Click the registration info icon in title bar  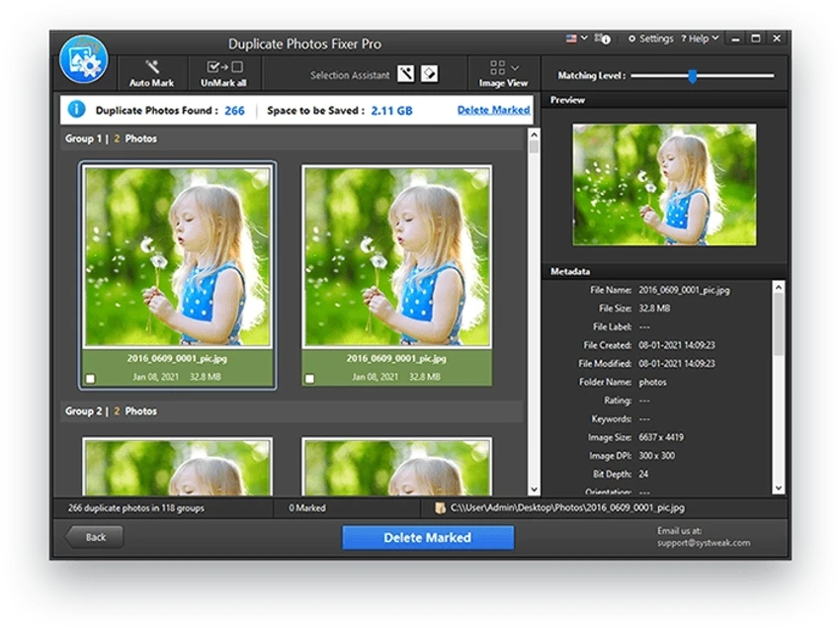tap(602, 39)
